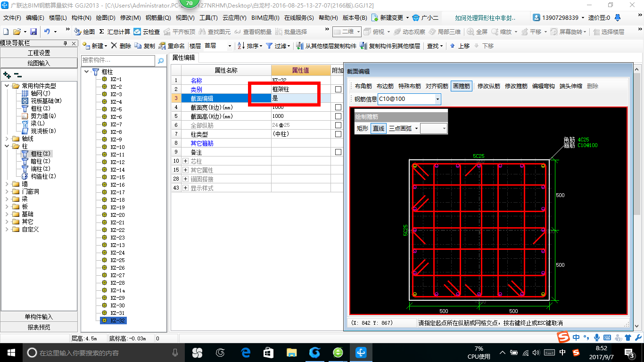
Task: Start 云检查 cloud check
Action: click(x=147, y=32)
